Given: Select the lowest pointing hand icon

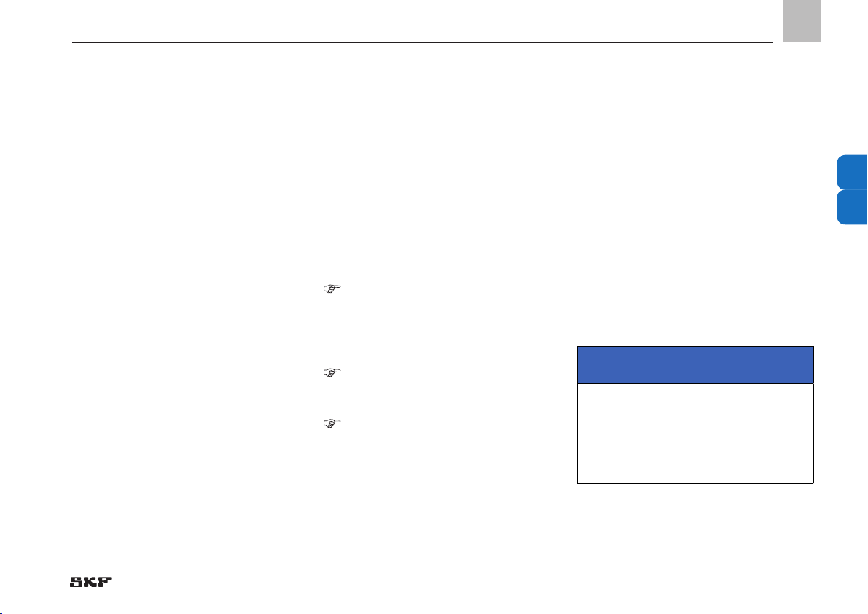Looking at the screenshot, I should pos(331,423).
